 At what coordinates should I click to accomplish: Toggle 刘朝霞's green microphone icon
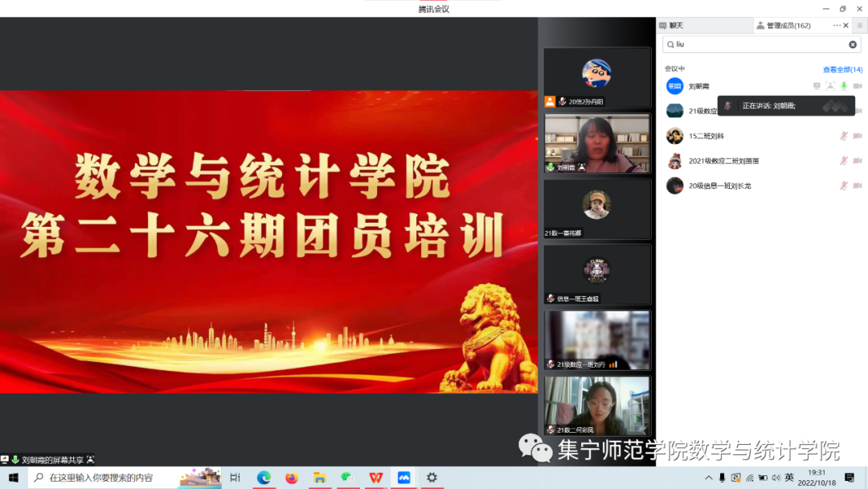[x=844, y=86]
